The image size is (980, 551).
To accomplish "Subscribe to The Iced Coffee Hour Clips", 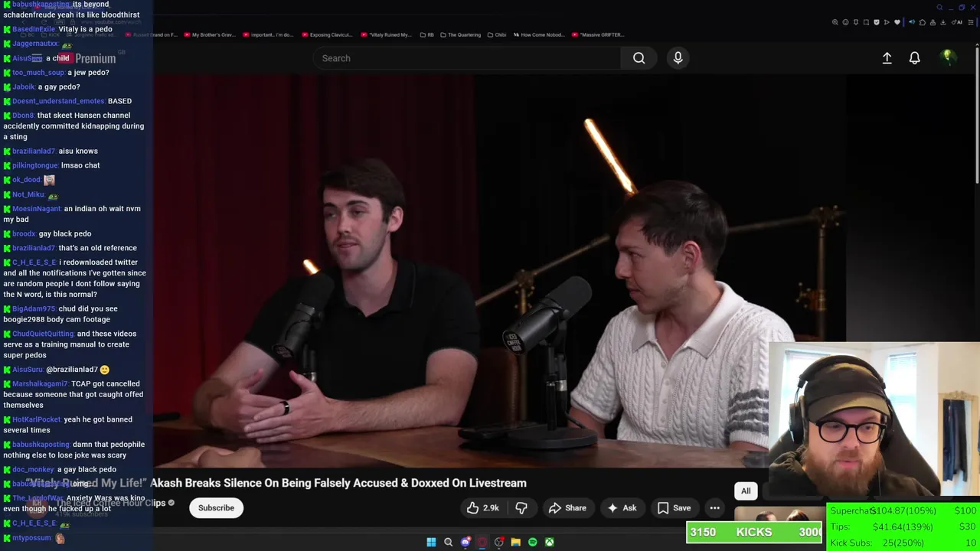I will pos(216,508).
